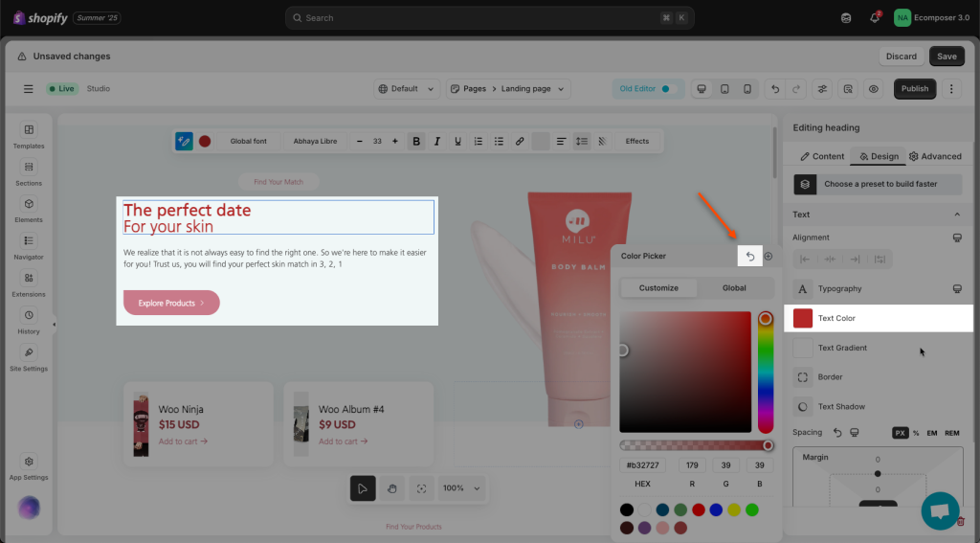
Task: Click the Discard button
Action: click(x=902, y=57)
